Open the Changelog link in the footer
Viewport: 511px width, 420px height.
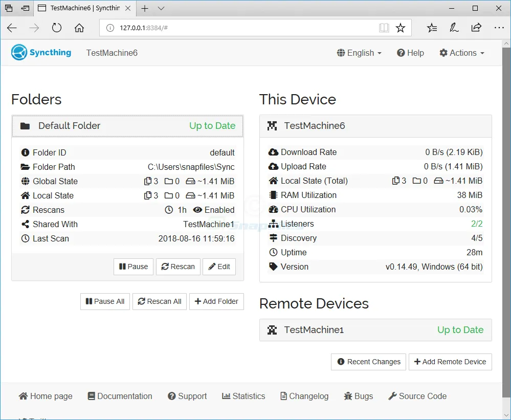pos(304,395)
